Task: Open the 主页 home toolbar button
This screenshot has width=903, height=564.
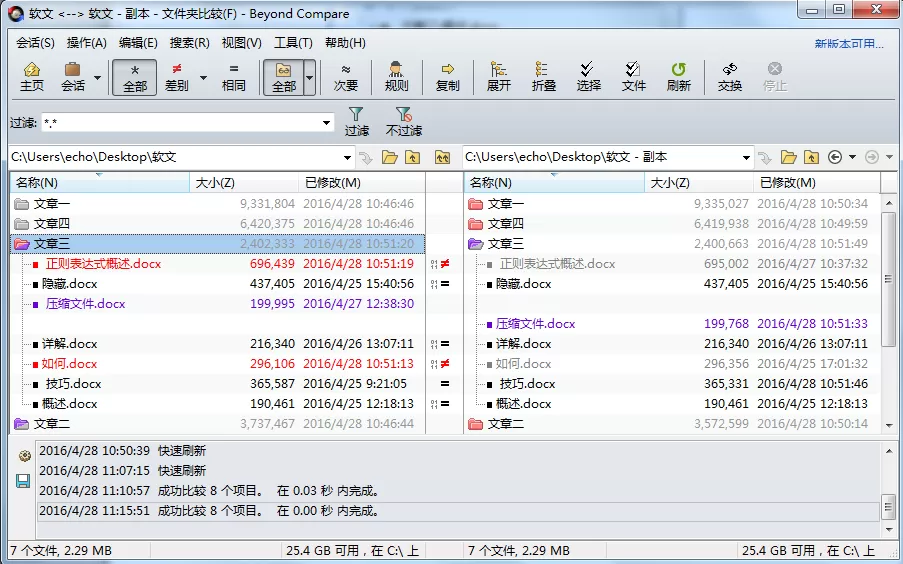Action: point(32,77)
